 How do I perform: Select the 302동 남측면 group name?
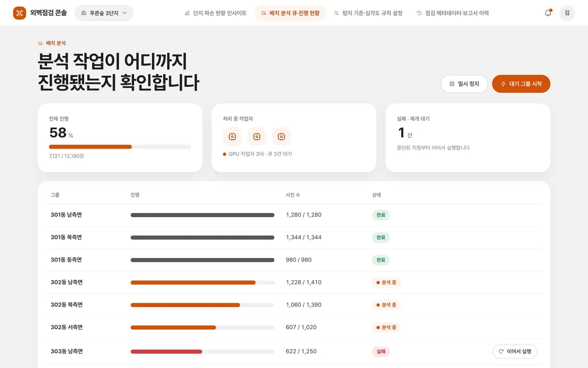pos(67,283)
